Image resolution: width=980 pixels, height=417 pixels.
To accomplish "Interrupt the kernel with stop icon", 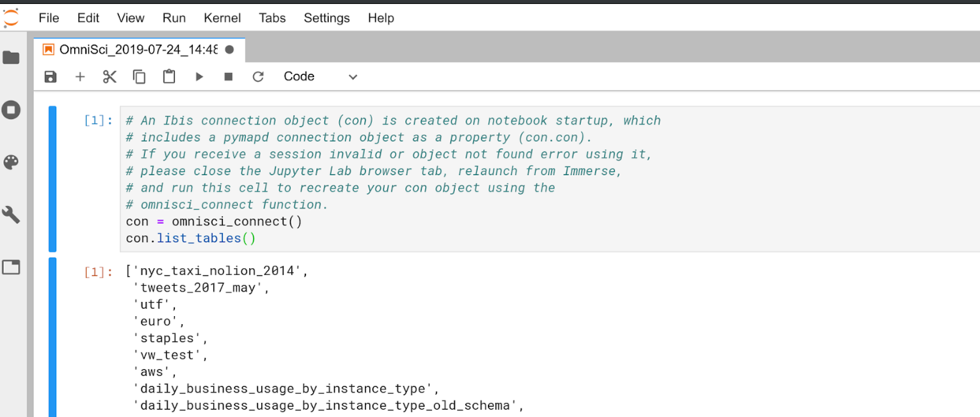I will pos(229,76).
